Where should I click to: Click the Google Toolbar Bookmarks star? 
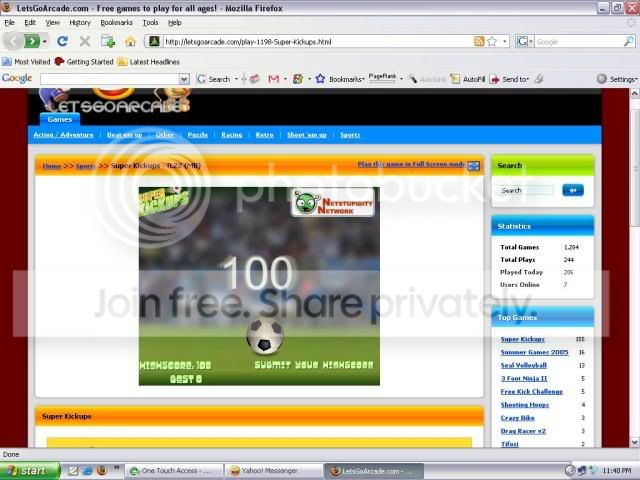point(320,79)
